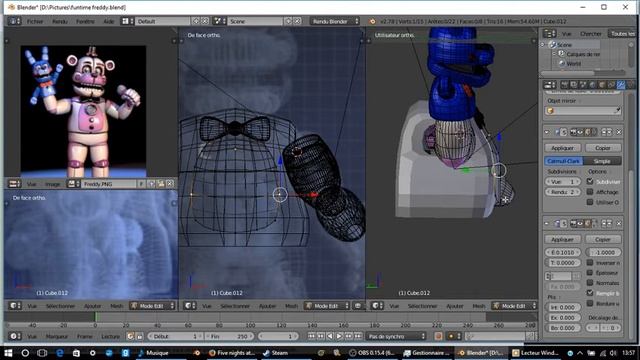Image resolution: width=640 pixels, height=360 pixels.
Task: Adjust the Rendu subdivisions value
Action: click(563, 192)
